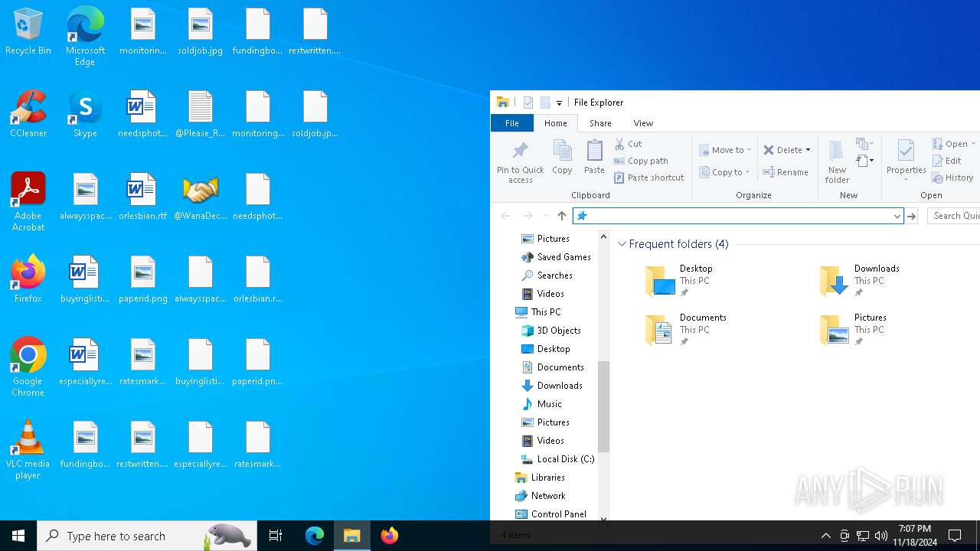Click the Go arrow beside address bar
Viewport: 980px width, 551px height.
tap(911, 217)
